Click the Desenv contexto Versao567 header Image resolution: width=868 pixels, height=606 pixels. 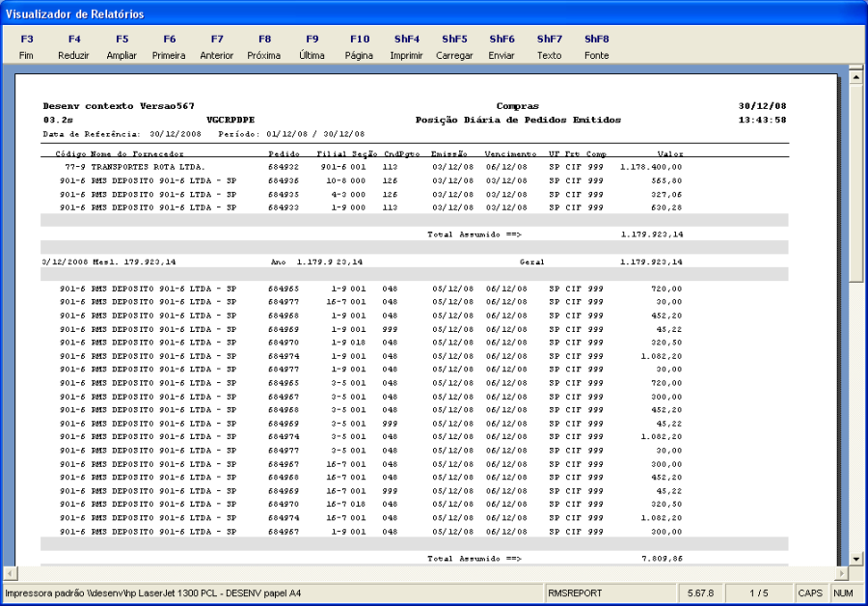point(119,106)
